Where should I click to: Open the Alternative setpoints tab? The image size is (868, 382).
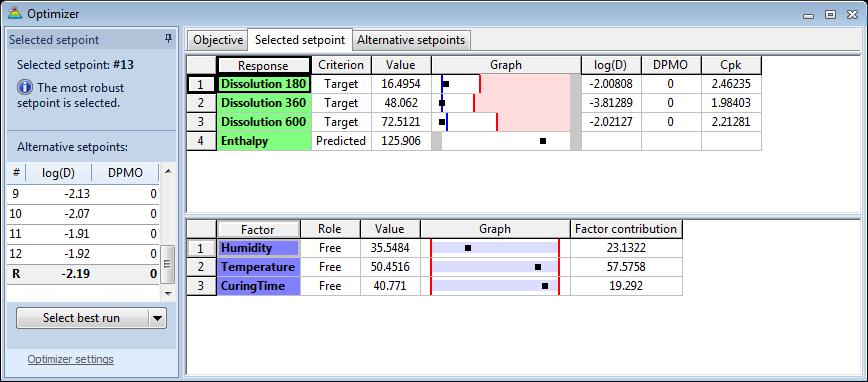(411, 40)
